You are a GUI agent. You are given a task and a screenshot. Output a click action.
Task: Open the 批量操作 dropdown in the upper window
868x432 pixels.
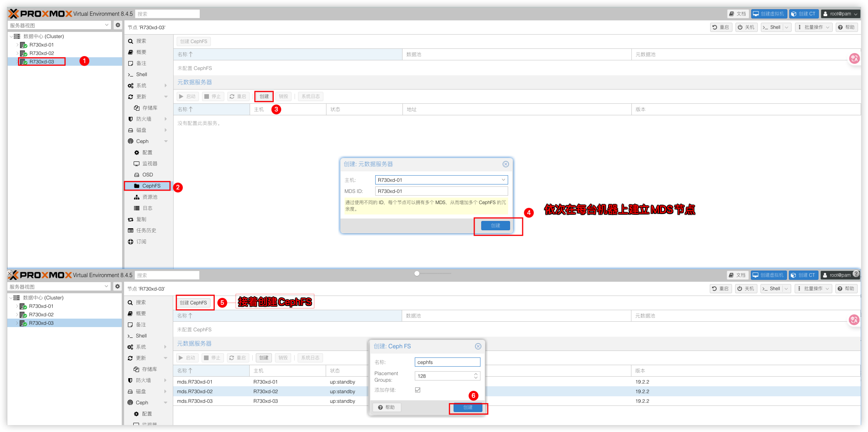click(x=814, y=27)
